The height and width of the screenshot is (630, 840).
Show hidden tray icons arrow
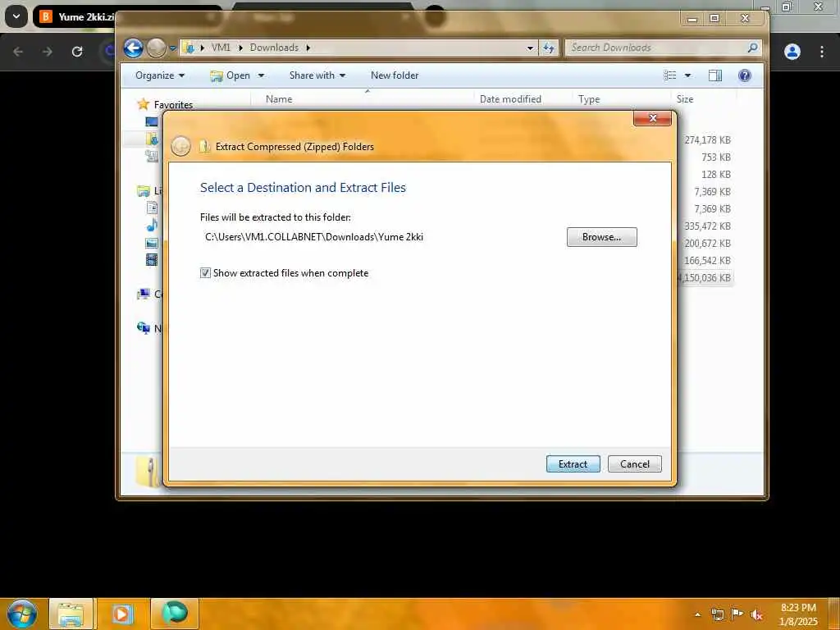pos(697,614)
